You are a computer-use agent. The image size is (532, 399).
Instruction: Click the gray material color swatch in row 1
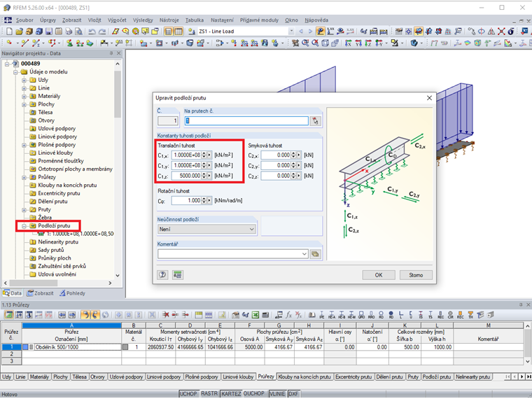(x=125, y=347)
